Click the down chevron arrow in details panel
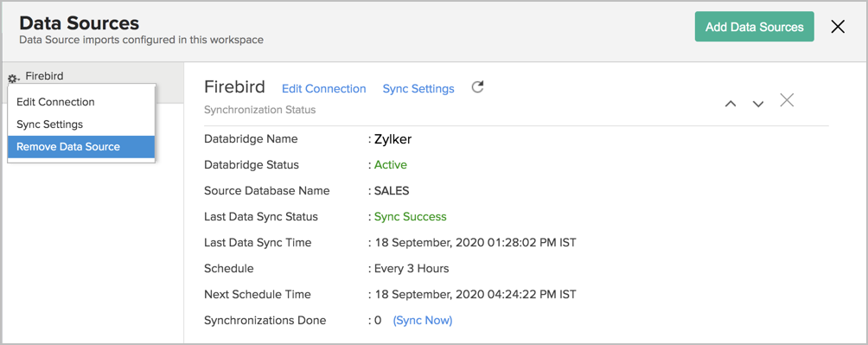868x345 pixels. tap(758, 104)
